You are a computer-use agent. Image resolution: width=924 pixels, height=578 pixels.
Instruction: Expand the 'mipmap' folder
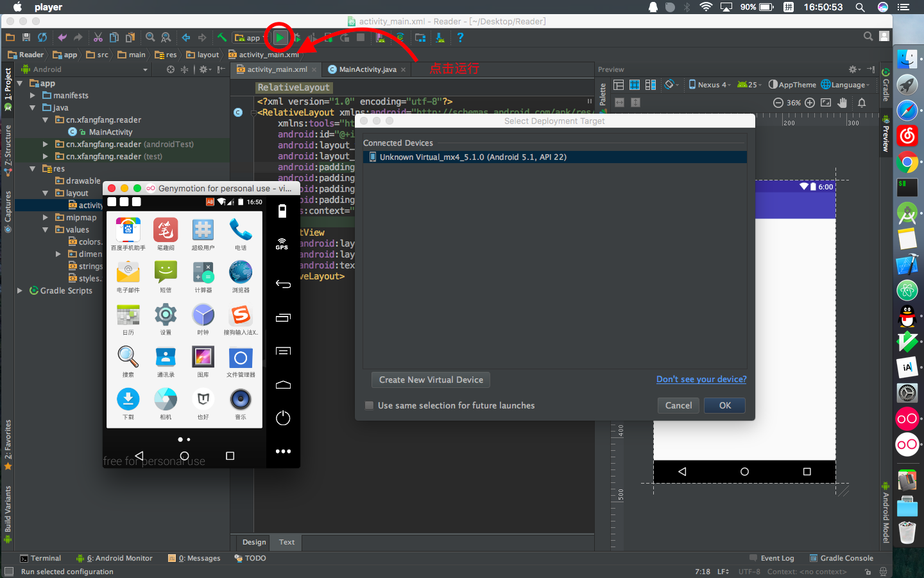coord(46,218)
